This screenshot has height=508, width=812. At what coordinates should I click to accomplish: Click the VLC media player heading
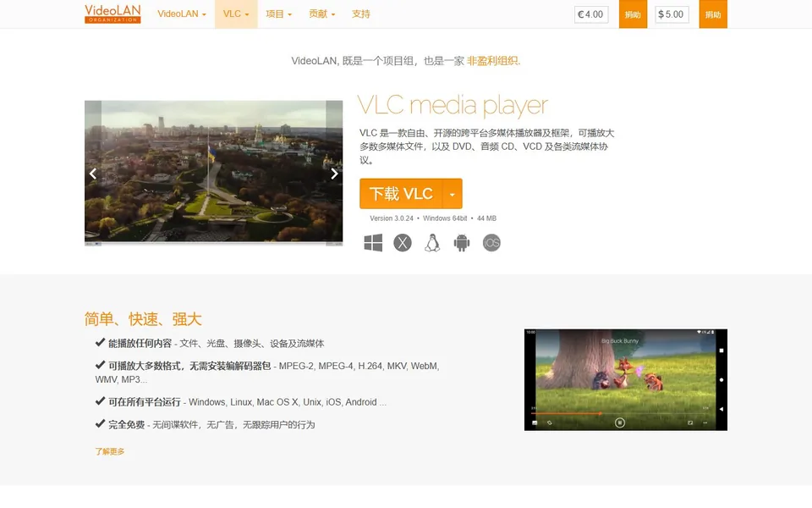[x=453, y=106]
